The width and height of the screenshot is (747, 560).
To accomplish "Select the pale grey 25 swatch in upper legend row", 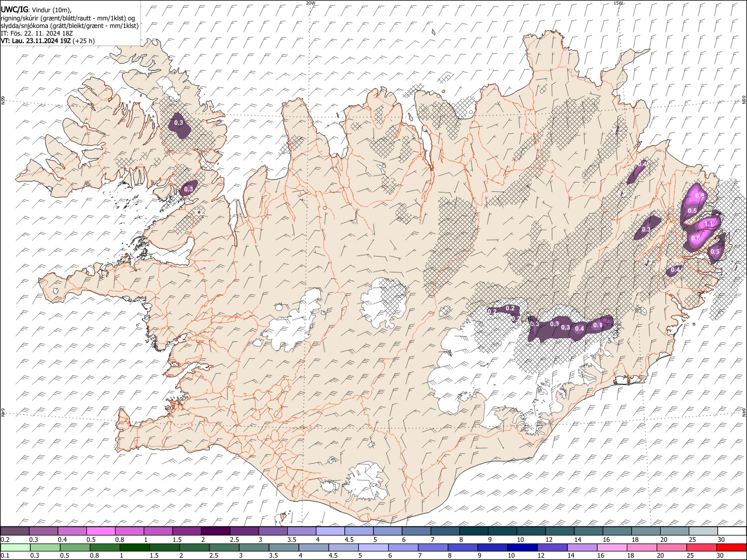I will [x=703, y=531].
